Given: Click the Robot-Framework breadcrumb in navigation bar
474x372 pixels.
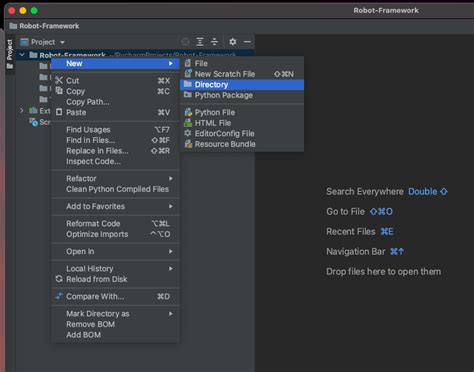Looking at the screenshot, I should (44, 26).
